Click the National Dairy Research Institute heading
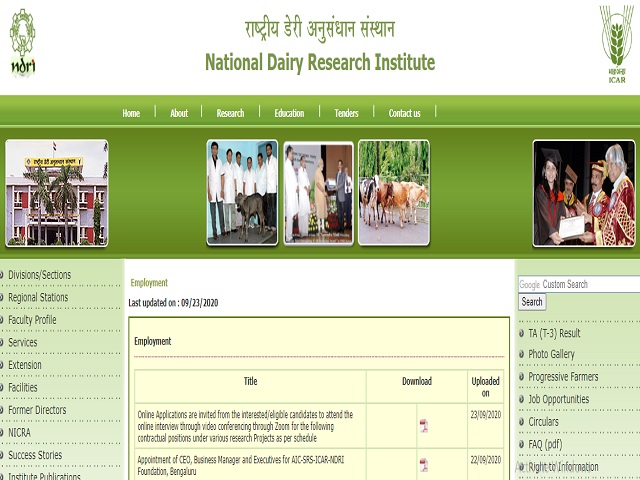 (320, 62)
